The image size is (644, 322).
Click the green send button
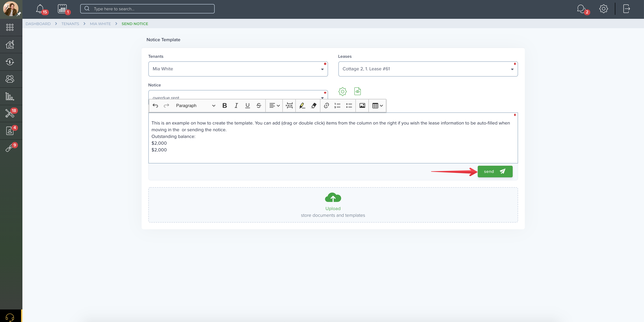495,172
